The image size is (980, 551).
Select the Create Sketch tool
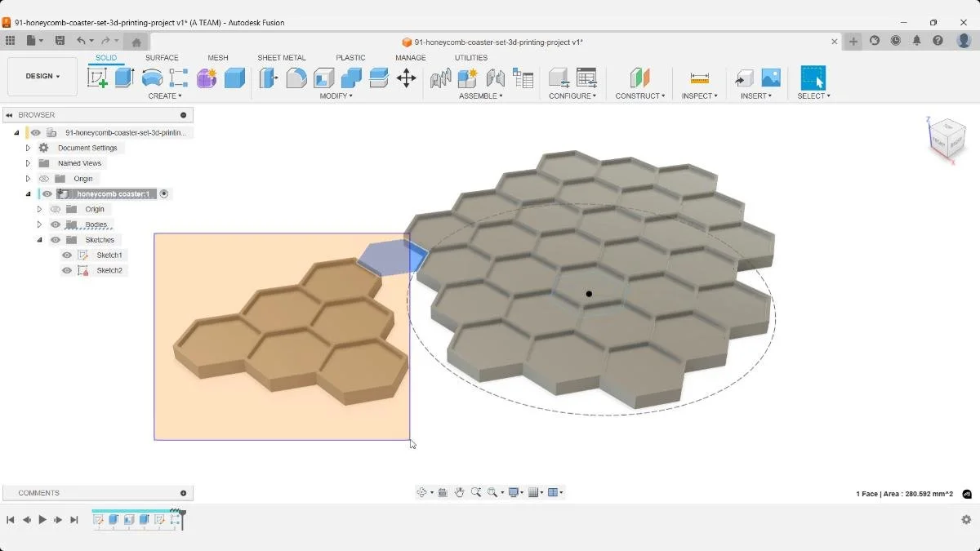pyautogui.click(x=99, y=76)
